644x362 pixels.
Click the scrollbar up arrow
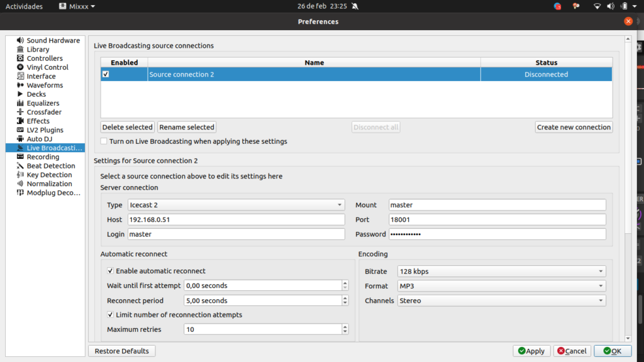628,39
